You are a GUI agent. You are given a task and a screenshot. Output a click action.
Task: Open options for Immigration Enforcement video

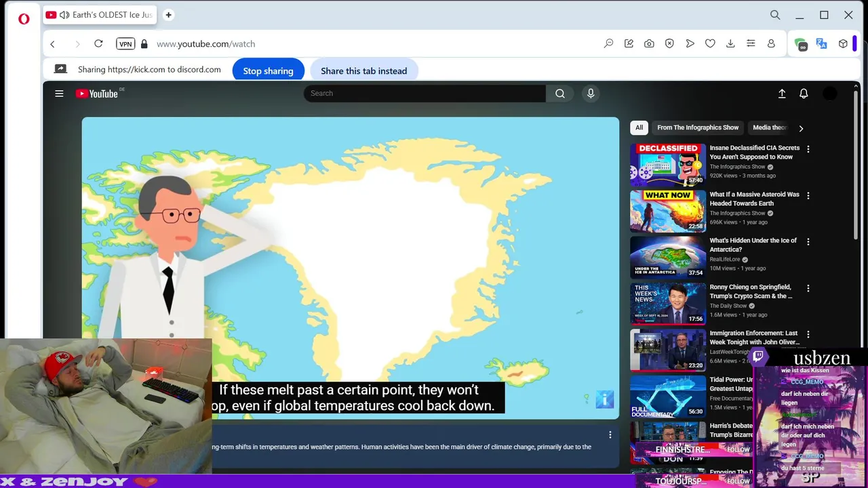[x=808, y=335]
